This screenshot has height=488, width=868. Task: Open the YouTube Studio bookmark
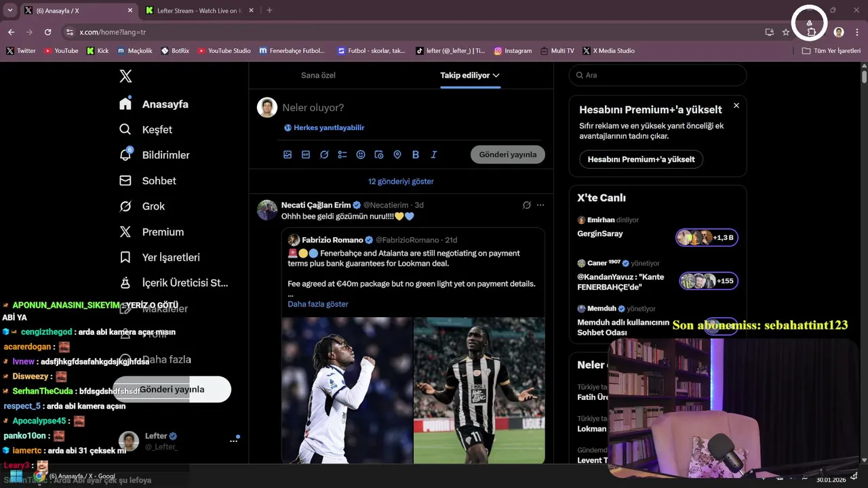(224, 51)
